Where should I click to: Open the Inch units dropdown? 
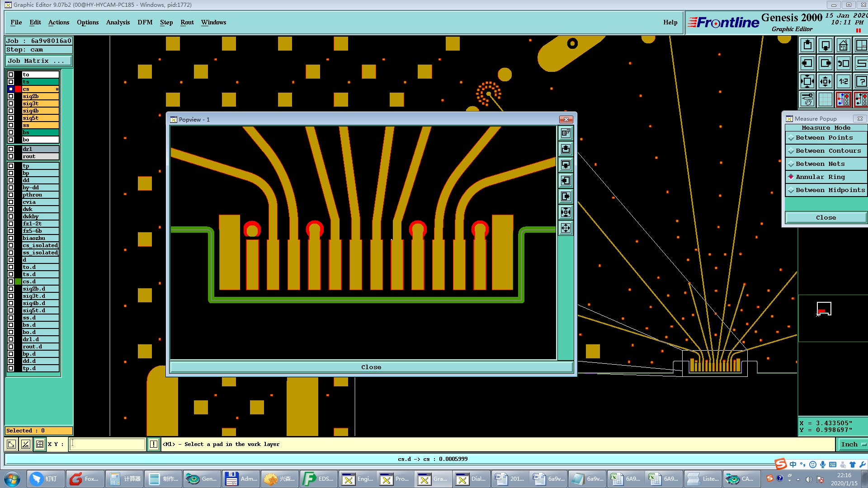pos(852,445)
